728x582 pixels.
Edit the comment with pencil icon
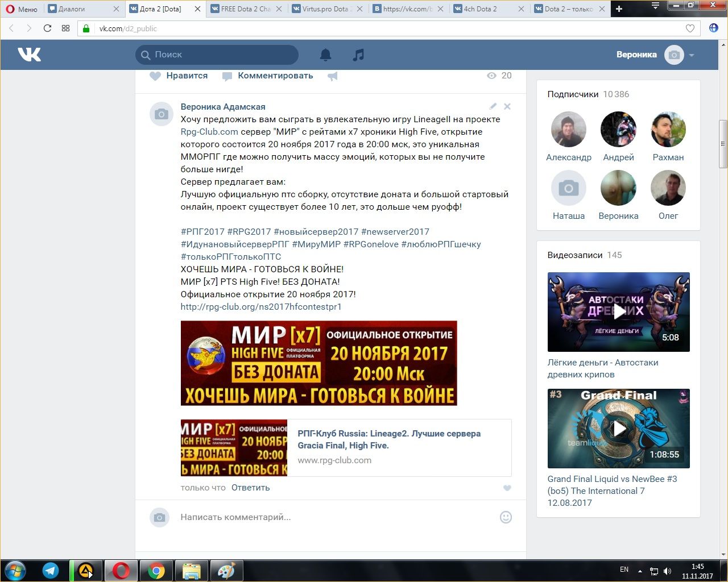point(493,106)
